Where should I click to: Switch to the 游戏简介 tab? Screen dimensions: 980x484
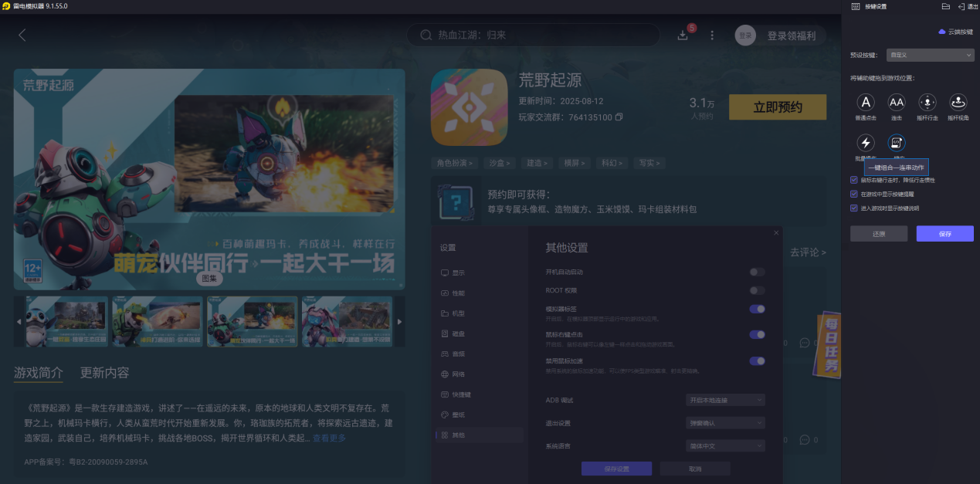pos(39,373)
